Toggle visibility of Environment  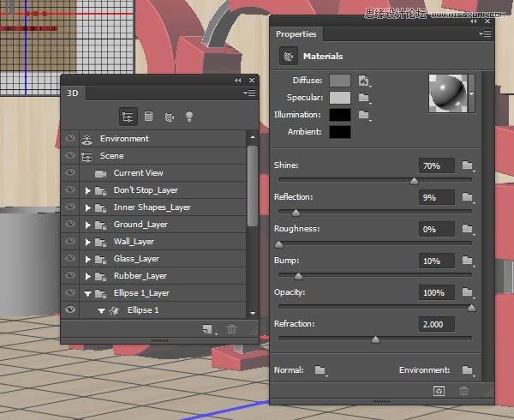tap(70, 138)
